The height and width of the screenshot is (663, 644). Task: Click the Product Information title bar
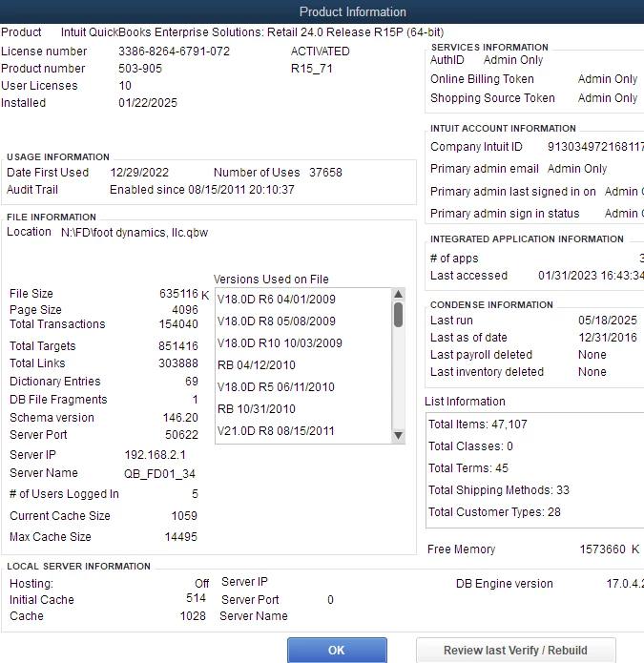[322, 11]
